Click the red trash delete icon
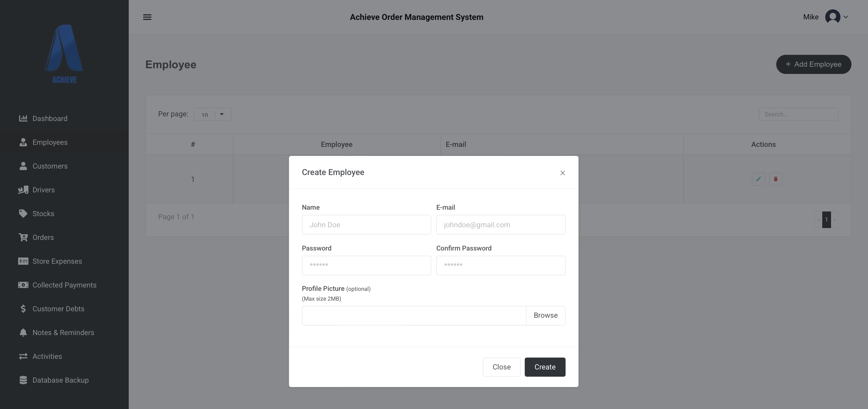The image size is (868, 409). [775, 179]
